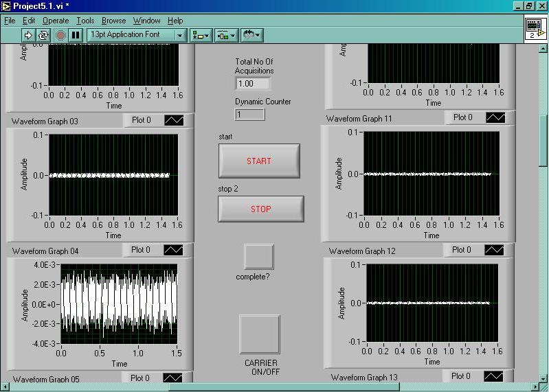The width and height of the screenshot is (549, 392).
Task: Click the Waveform Graph 04 plot area
Action: [119, 304]
